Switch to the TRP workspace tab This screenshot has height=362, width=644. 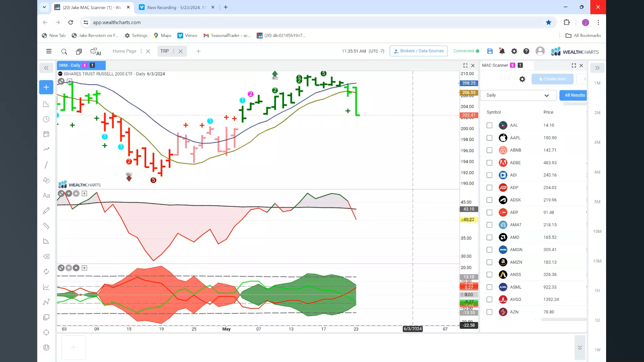pos(164,51)
